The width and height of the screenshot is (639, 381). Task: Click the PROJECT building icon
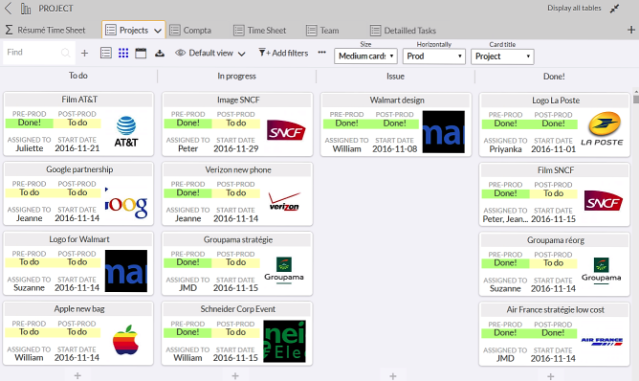pos(26,9)
